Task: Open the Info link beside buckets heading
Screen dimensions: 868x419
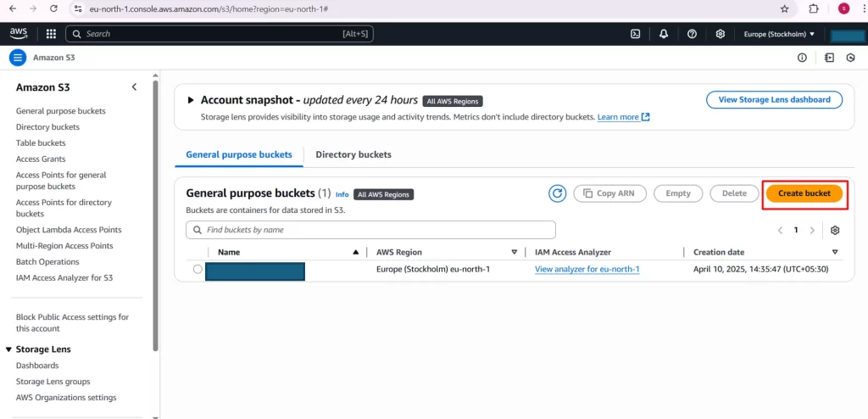Action: [x=342, y=194]
